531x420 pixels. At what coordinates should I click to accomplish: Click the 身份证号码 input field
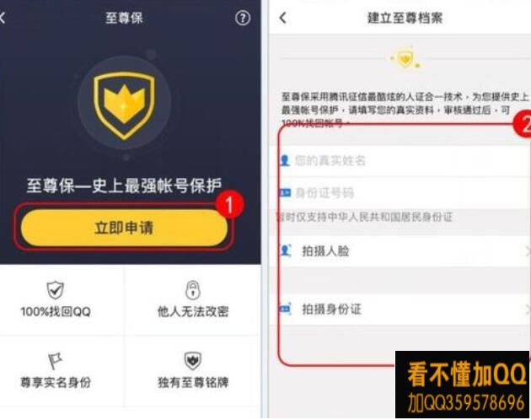[x=400, y=193]
